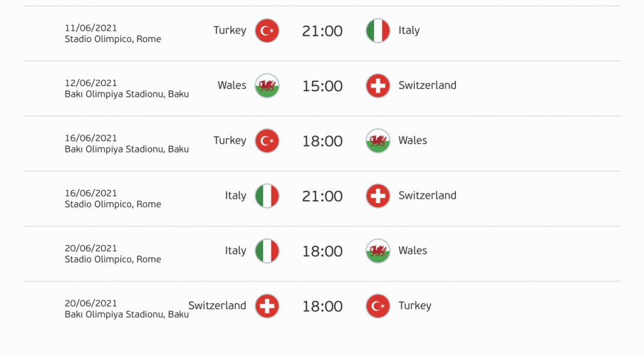Select Turkey's flag in the Switzerland vs Turkey match

coord(378,306)
